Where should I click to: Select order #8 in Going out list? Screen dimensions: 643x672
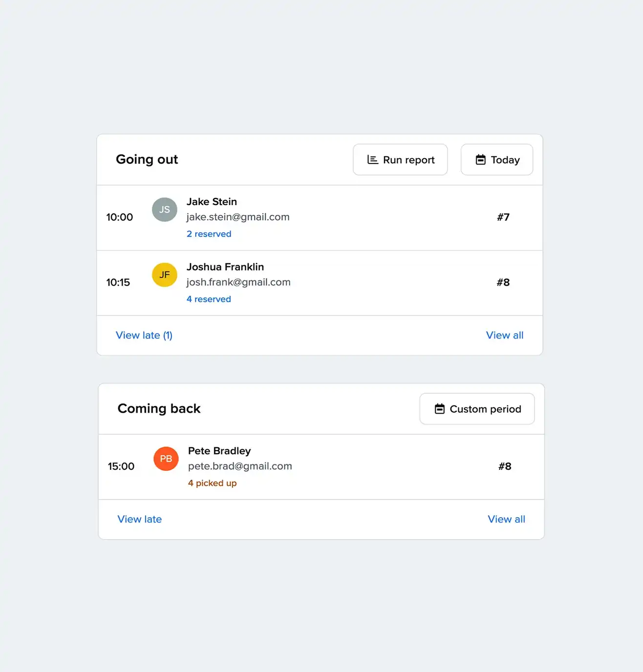click(503, 282)
